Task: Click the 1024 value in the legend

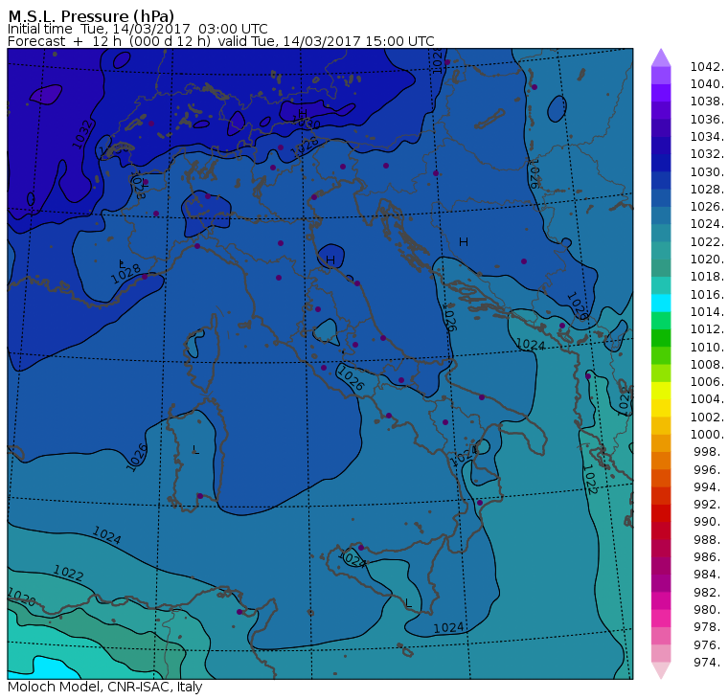Action: (707, 224)
